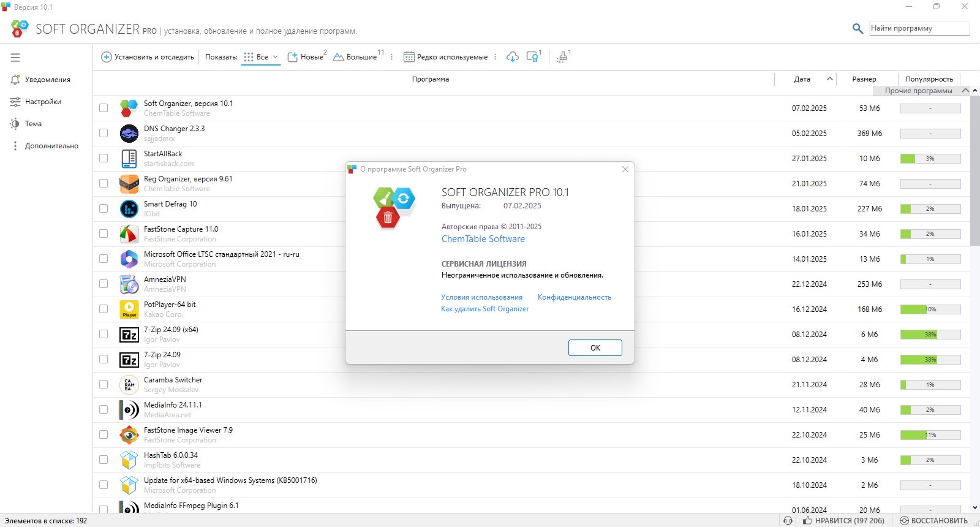This screenshot has width=980, height=527.
Task: Open Уведомления with the bell icon
Action: click(15, 80)
